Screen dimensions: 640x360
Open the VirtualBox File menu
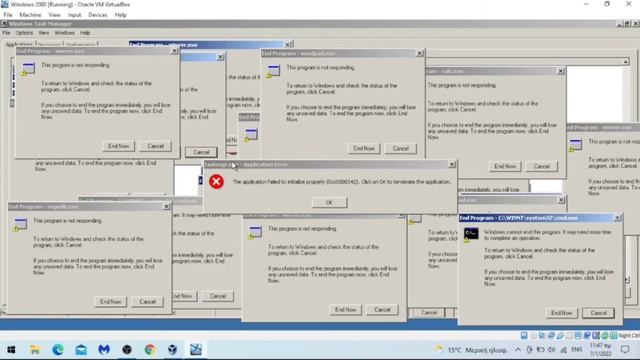coord(8,15)
